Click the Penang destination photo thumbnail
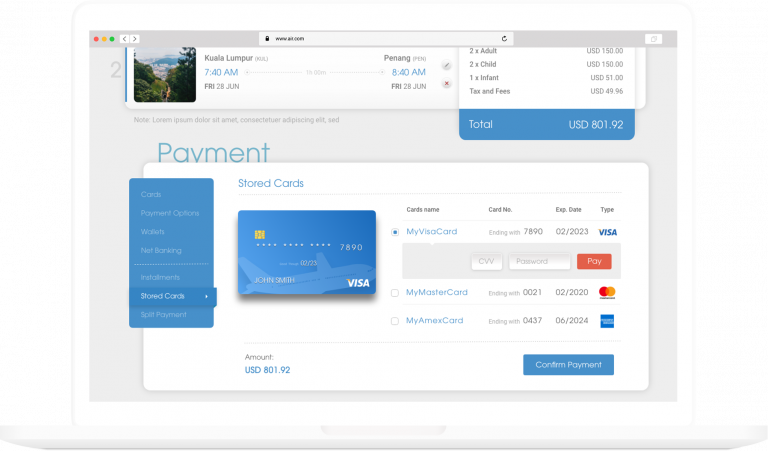Image resolution: width=768 pixels, height=451 pixels. [x=165, y=74]
